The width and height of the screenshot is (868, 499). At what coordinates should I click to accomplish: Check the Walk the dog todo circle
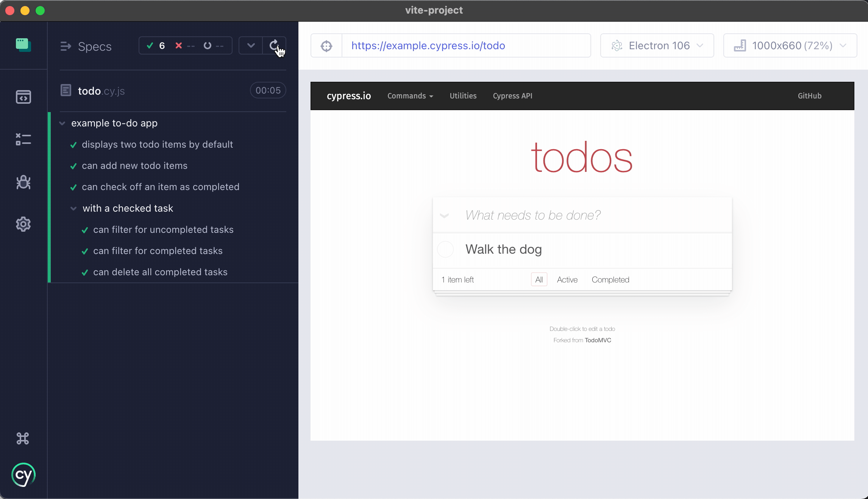tap(445, 250)
